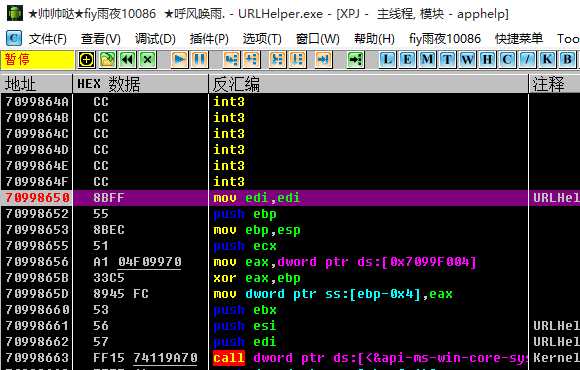Open the Patches window via the slash button
The width and height of the screenshot is (580, 370).
point(527,60)
